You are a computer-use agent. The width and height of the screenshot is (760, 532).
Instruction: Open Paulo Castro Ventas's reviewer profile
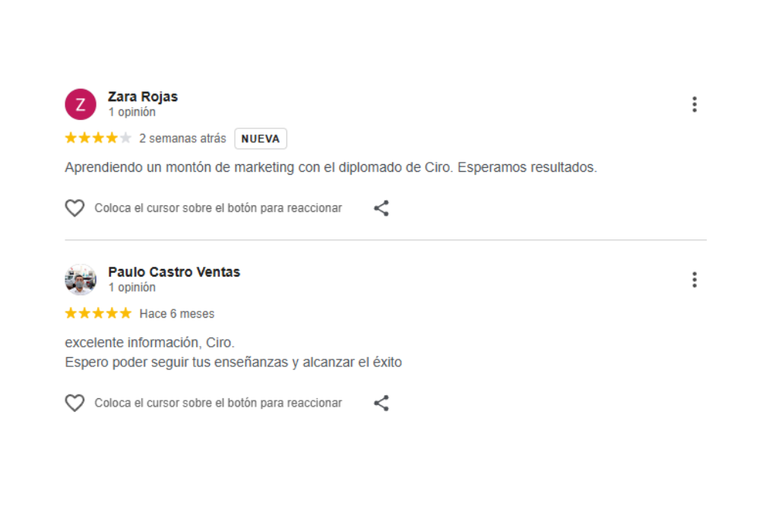point(174,271)
